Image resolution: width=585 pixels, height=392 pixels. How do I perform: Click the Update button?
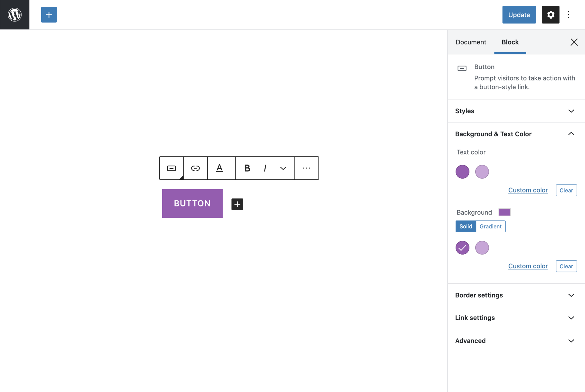point(519,15)
